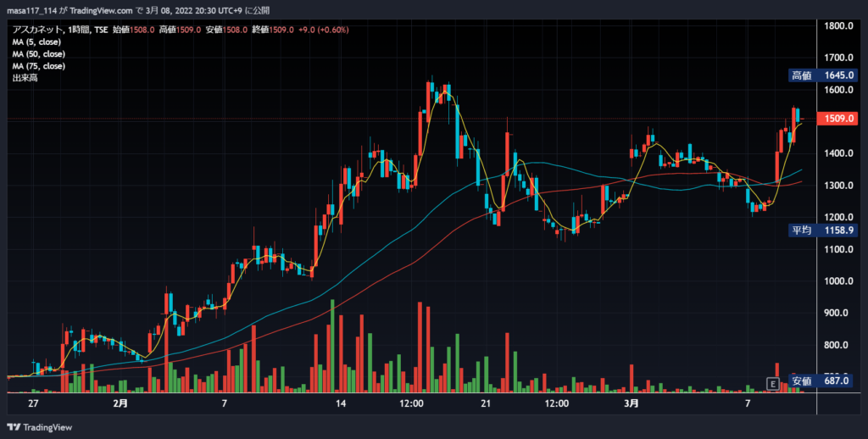Click 1200.0 on the price scale
Image resolution: width=868 pixels, height=439 pixels.
(838, 217)
